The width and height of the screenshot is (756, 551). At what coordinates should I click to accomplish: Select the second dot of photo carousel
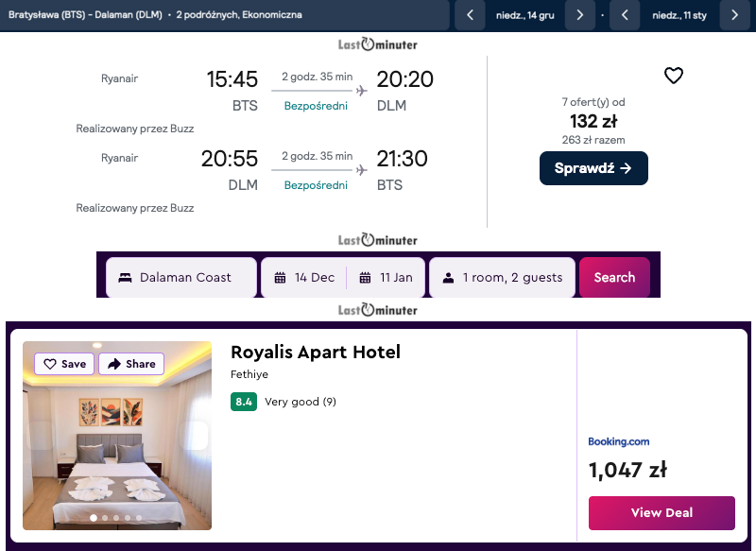tap(105, 518)
